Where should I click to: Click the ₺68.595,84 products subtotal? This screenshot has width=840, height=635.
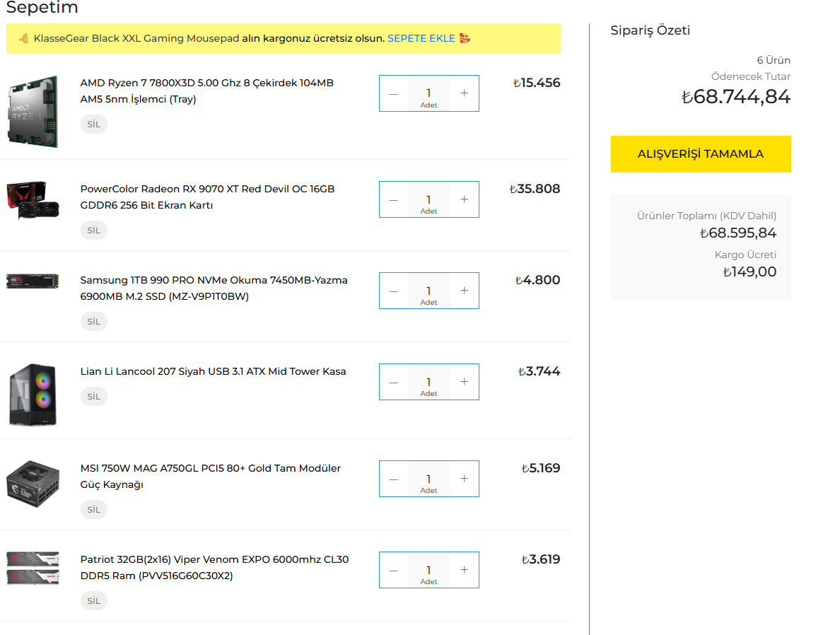[737, 233]
